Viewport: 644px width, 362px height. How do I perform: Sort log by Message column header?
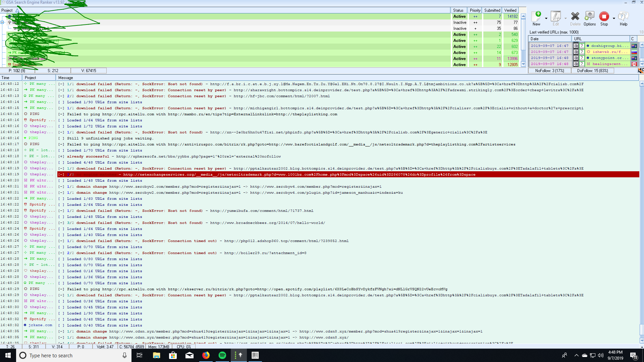[x=347, y=78]
